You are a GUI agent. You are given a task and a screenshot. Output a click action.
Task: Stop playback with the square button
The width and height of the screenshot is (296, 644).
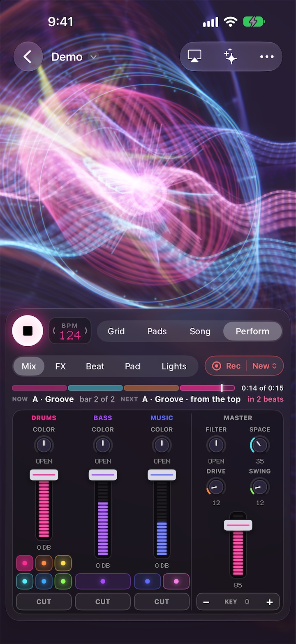(28, 331)
